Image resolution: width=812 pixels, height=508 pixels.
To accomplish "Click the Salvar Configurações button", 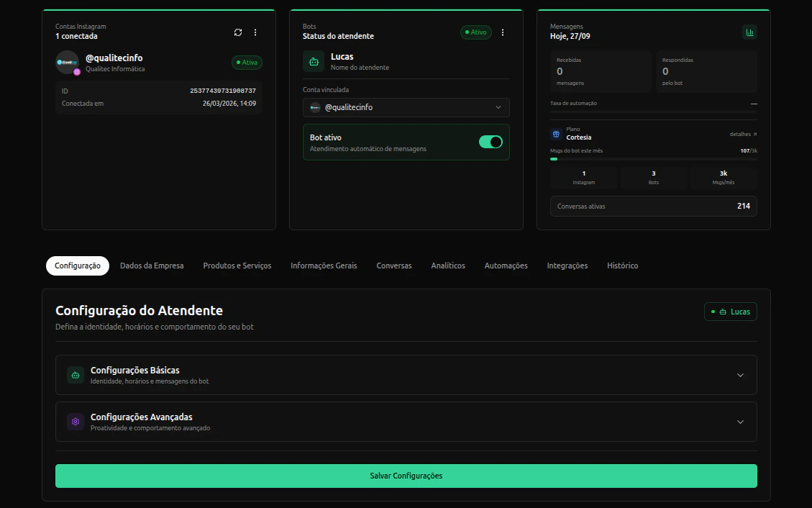I will pos(406,476).
